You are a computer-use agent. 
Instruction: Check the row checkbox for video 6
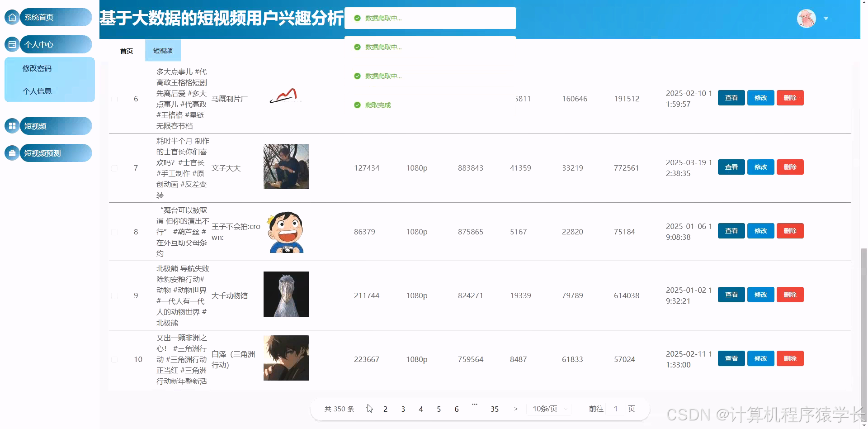click(x=114, y=99)
